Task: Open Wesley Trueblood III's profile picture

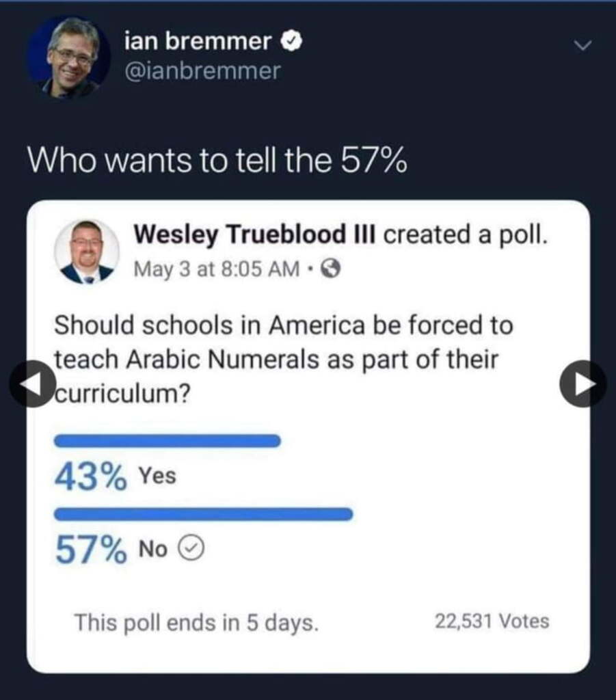Action: pos(86,252)
